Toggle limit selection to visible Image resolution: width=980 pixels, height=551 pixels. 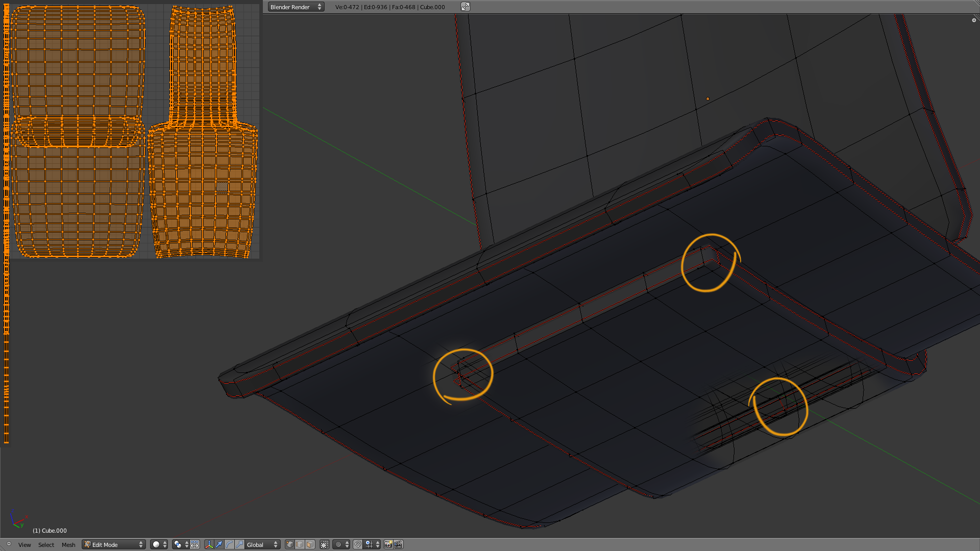(x=325, y=545)
